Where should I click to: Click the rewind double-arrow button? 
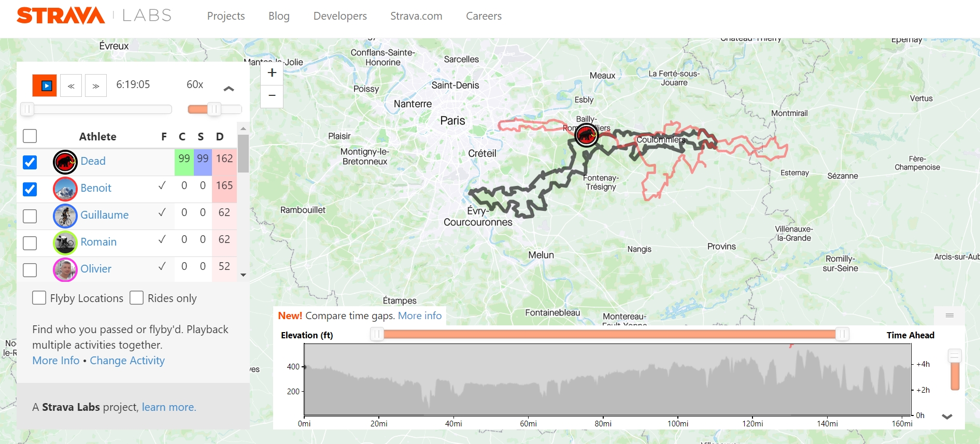pyautogui.click(x=71, y=85)
